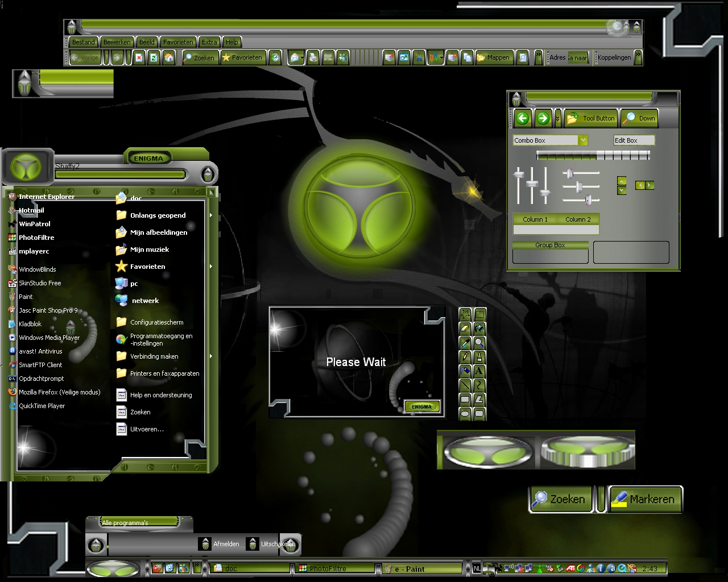Viewport: 728px width, 582px height.
Task: Switch to the doc window on taskbar
Action: click(250, 568)
